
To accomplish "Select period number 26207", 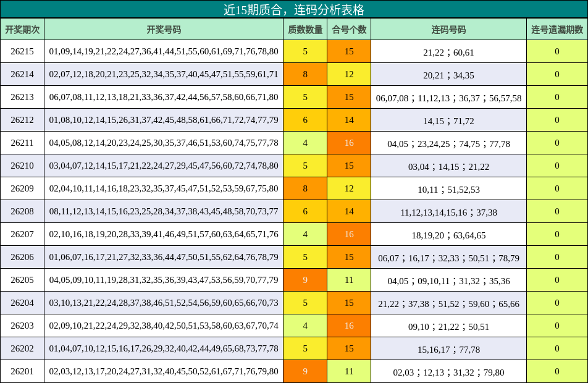I will coord(22,235).
